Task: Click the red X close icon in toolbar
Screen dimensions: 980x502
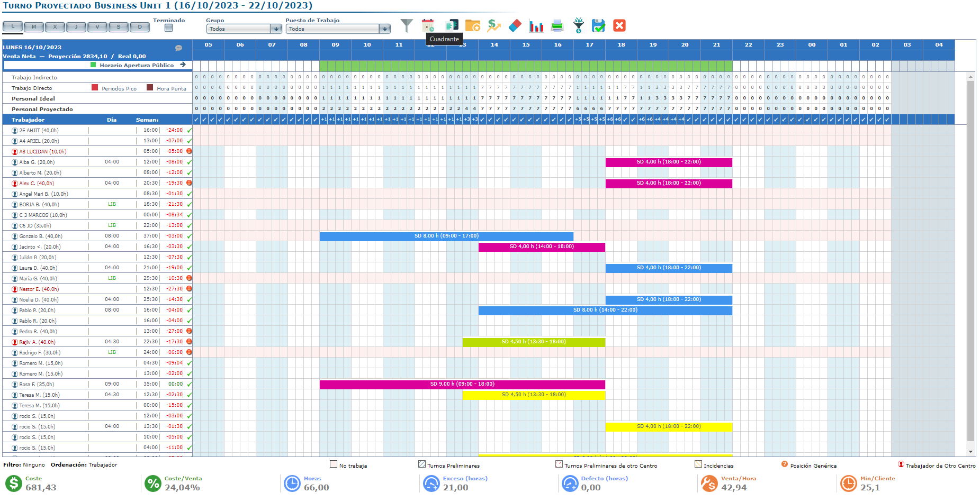Action: (x=619, y=25)
